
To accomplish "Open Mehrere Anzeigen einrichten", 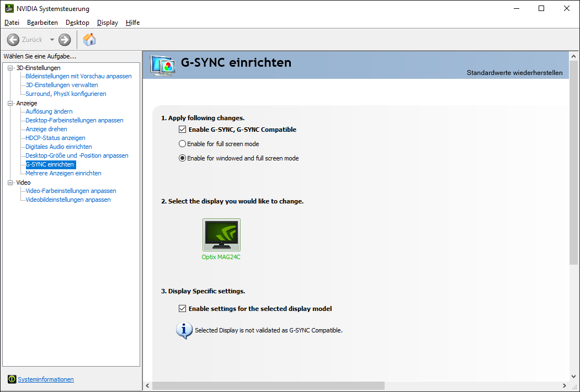I will tap(63, 173).
